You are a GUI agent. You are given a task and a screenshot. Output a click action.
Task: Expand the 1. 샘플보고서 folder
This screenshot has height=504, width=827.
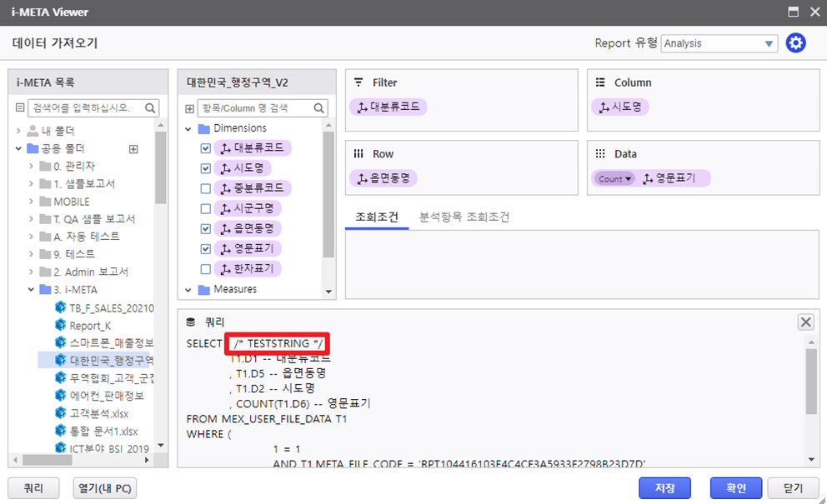pyautogui.click(x=31, y=184)
